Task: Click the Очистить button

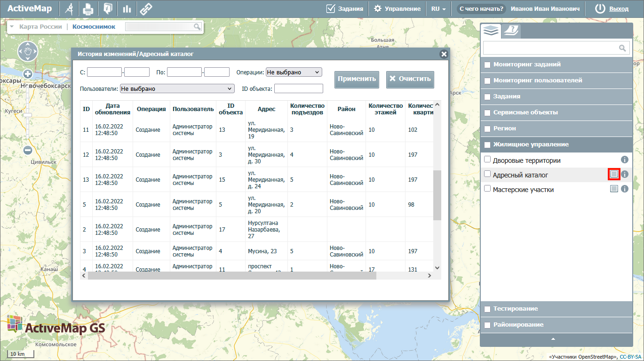Action: [x=410, y=79]
